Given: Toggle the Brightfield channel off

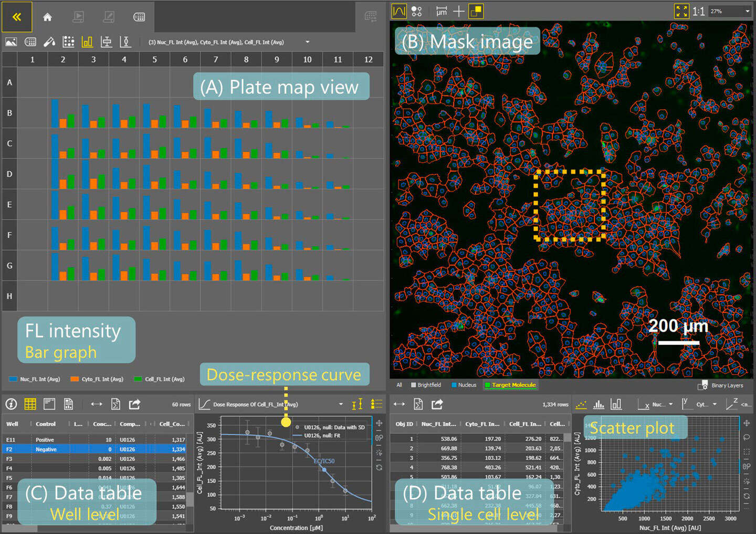Looking at the screenshot, I should point(426,385).
